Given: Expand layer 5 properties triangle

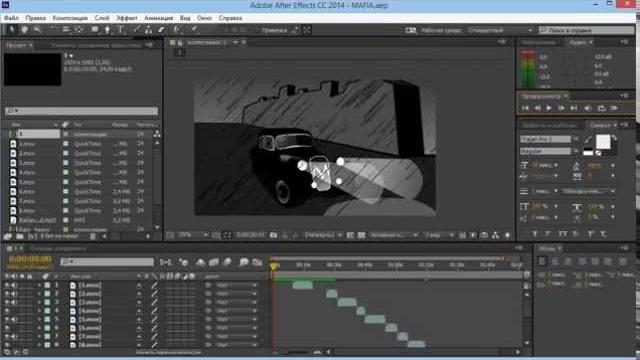Looking at the screenshot, I should (x=39, y=320).
